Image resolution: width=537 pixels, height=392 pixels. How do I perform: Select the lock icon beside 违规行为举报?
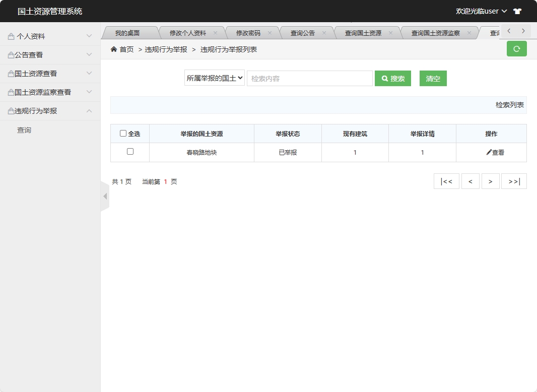coord(10,111)
